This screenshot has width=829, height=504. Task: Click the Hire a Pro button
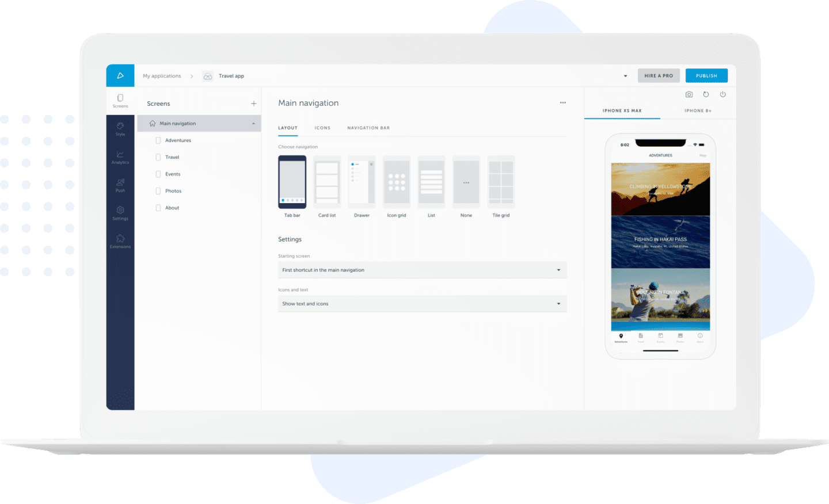[x=659, y=75]
